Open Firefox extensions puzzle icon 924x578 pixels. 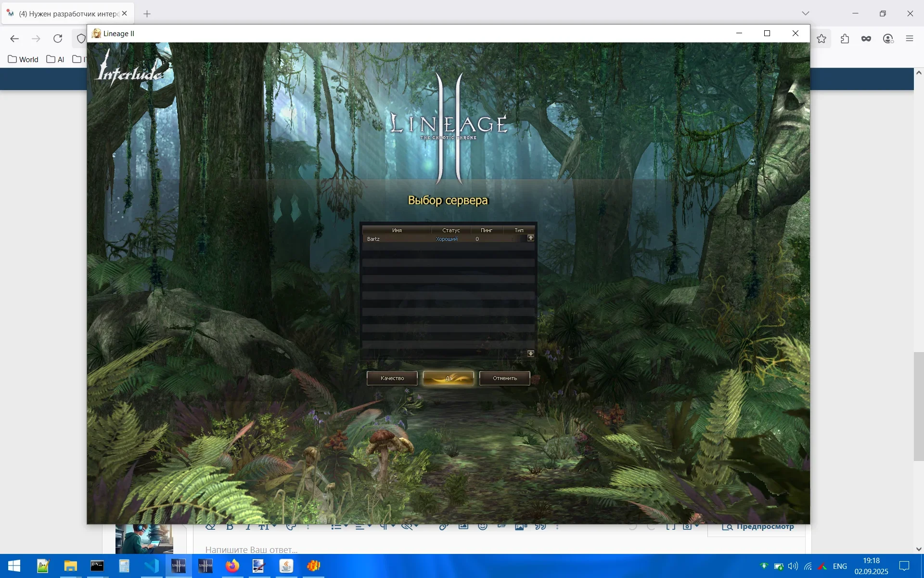(x=845, y=39)
